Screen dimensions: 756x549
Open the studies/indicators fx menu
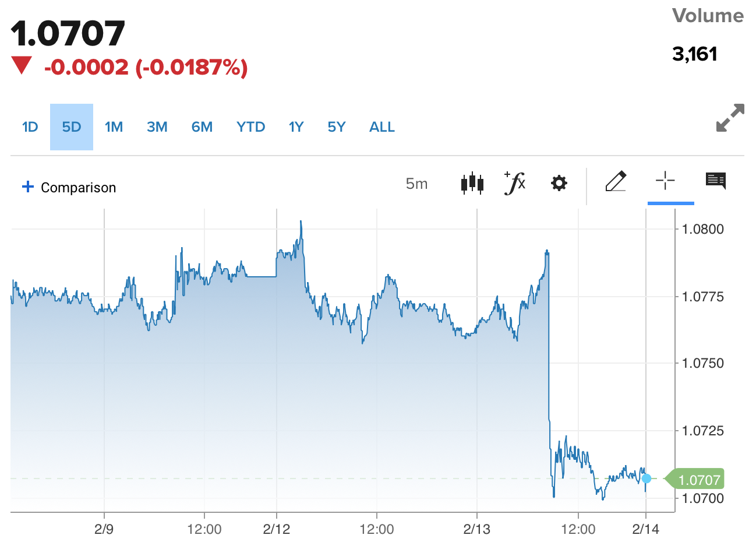[x=515, y=184]
